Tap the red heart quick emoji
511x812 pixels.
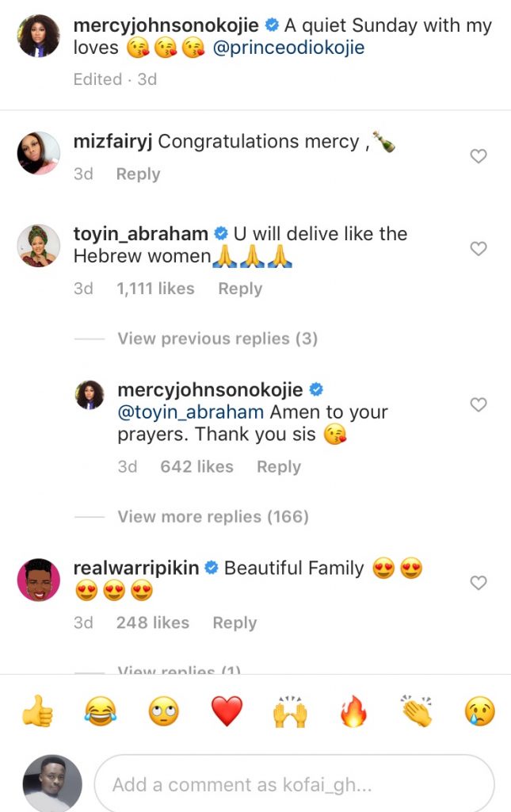point(227,710)
